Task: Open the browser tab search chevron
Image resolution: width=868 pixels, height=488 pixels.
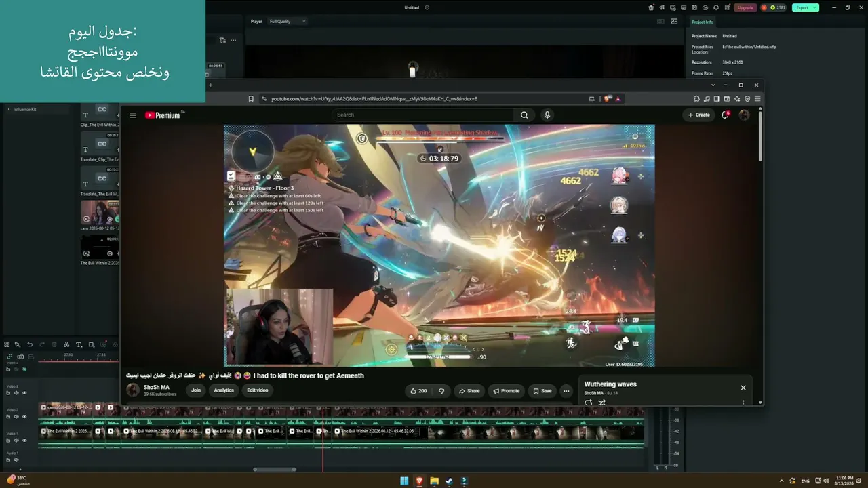Action: (x=713, y=85)
